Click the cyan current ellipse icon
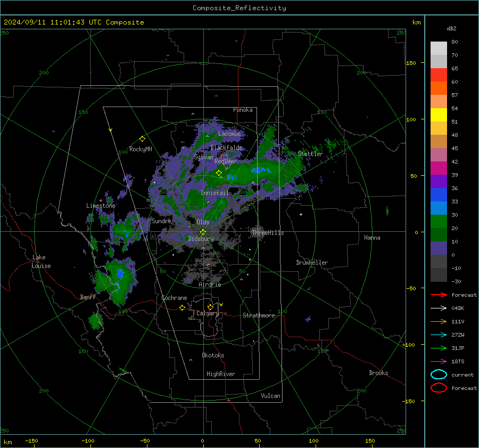 [x=439, y=374]
